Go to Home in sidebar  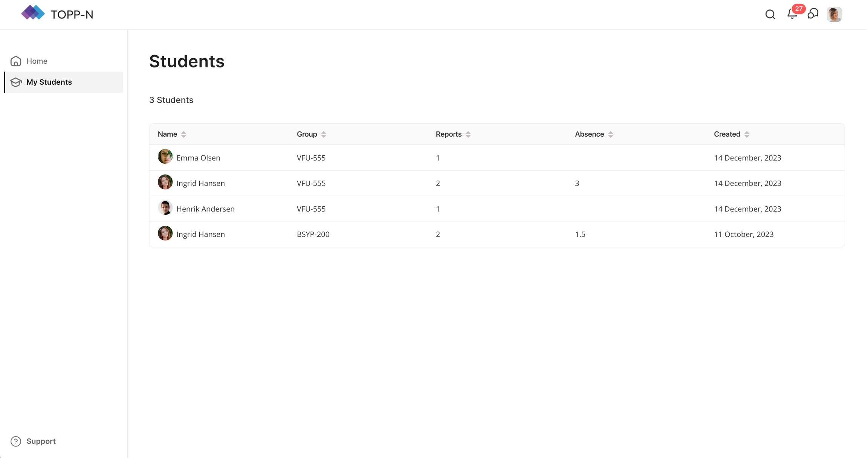coord(37,61)
